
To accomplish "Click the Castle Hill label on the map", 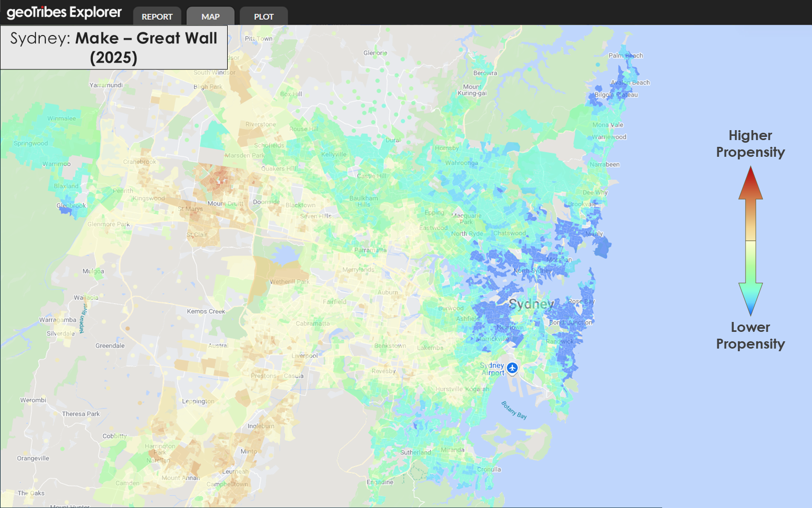I will (372, 176).
